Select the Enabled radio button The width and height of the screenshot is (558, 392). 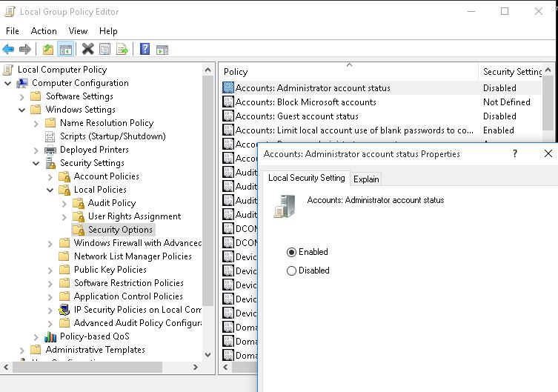(x=291, y=252)
